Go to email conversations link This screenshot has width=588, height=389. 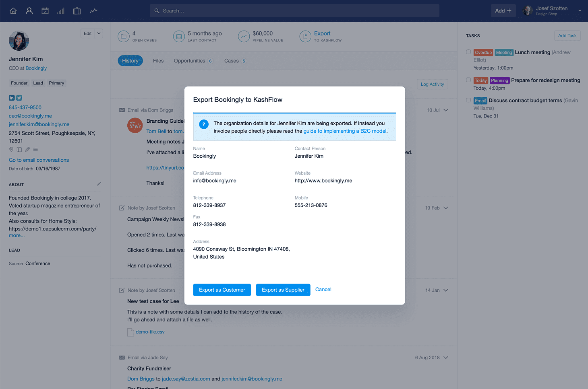pos(39,160)
